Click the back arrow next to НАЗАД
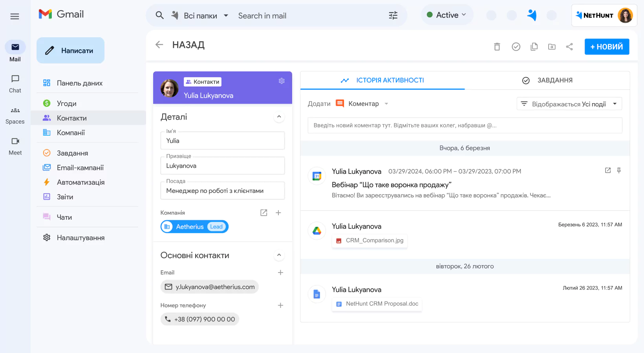This screenshot has width=644, height=353. tap(159, 45)
